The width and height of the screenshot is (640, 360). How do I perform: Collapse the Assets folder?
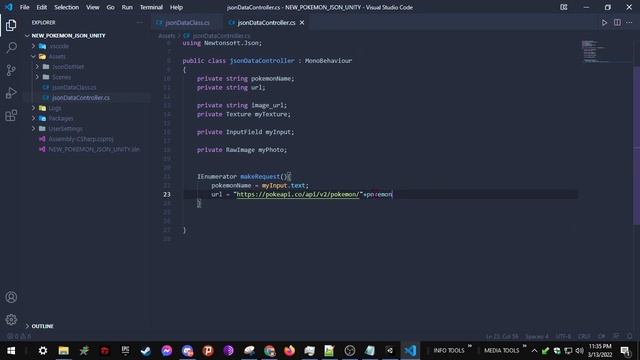[58, 56]
